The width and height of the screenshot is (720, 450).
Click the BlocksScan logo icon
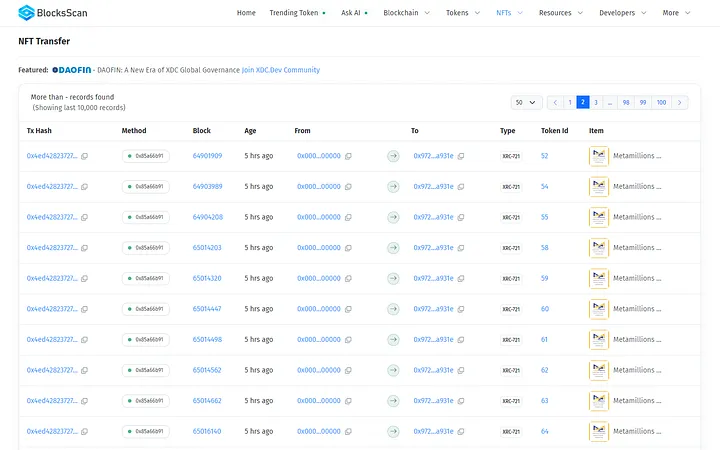coord(27,13)
